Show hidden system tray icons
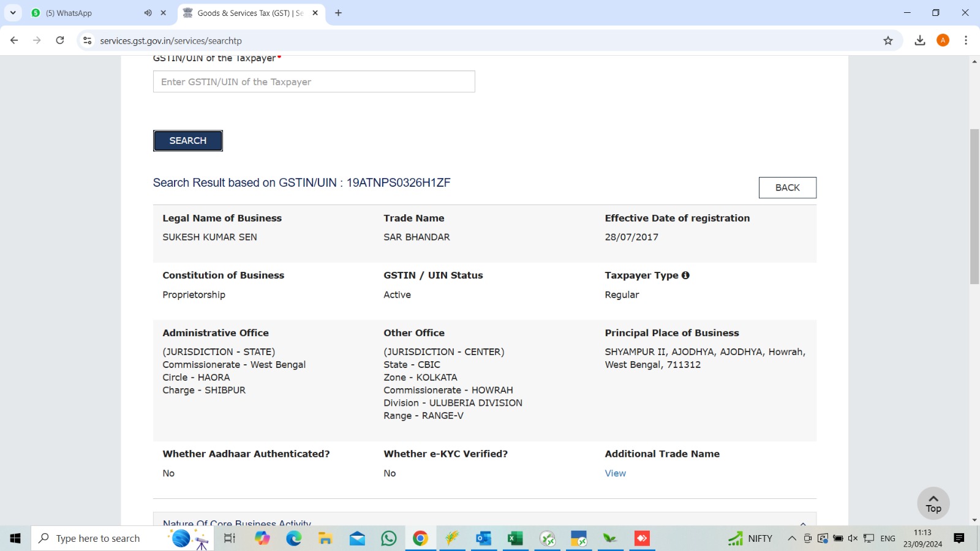The width and height of the screenshot is (980, 551). 792,538
